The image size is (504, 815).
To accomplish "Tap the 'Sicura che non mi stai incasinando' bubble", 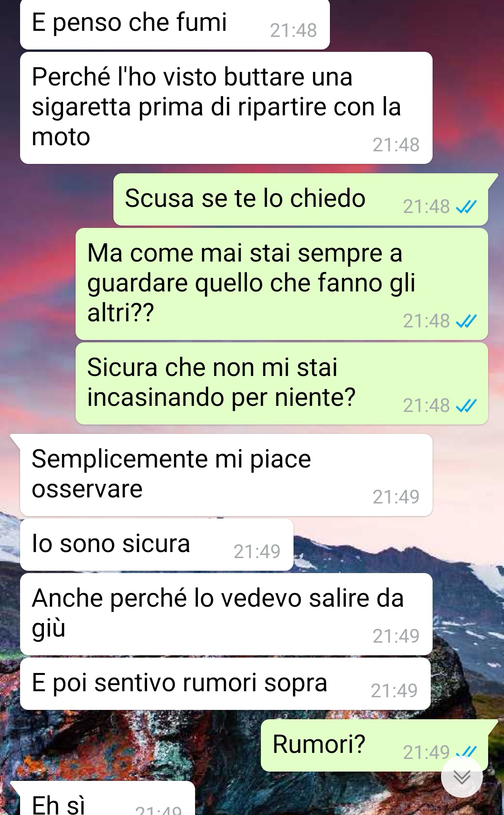I will [x=282, y=383].
